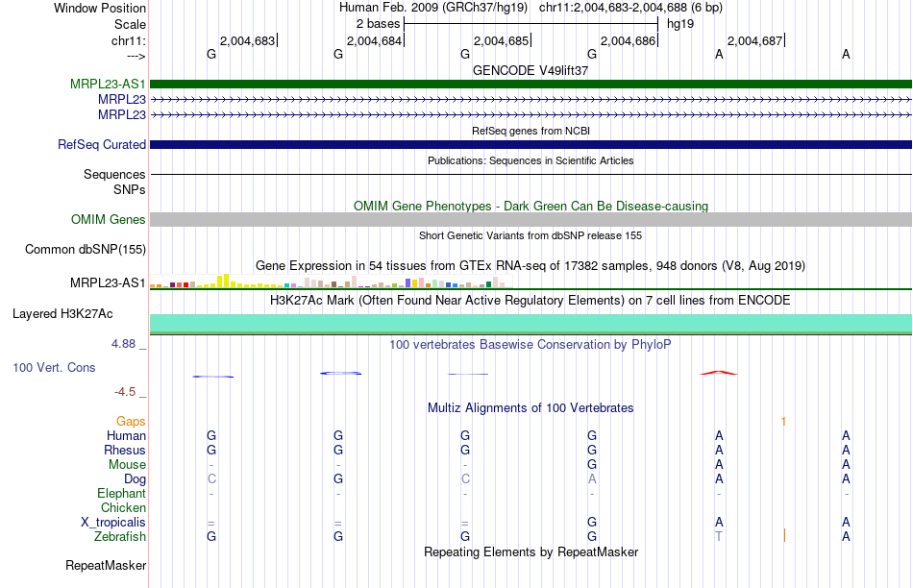Click Publications: Sequences in Scientific Articles title

coord(531,160)
